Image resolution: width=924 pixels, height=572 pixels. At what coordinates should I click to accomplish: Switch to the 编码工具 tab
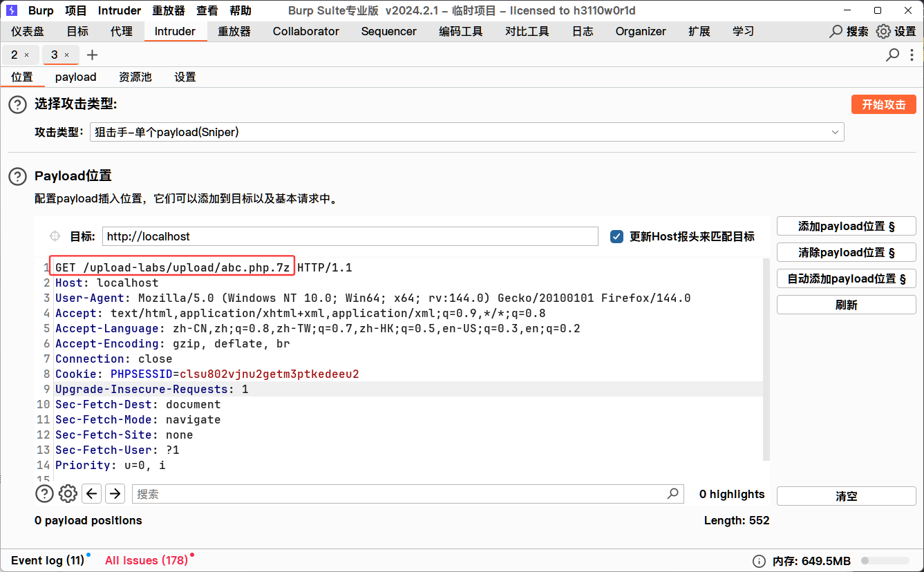pos(461,31)
